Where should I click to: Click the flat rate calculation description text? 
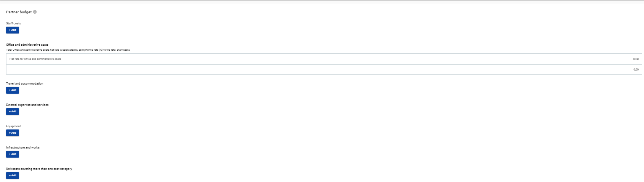pos(68,50)
